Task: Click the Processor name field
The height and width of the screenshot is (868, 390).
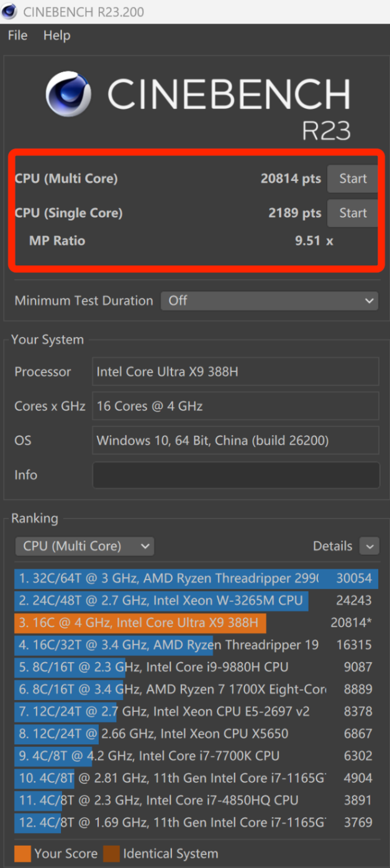Action: (235, 372)
